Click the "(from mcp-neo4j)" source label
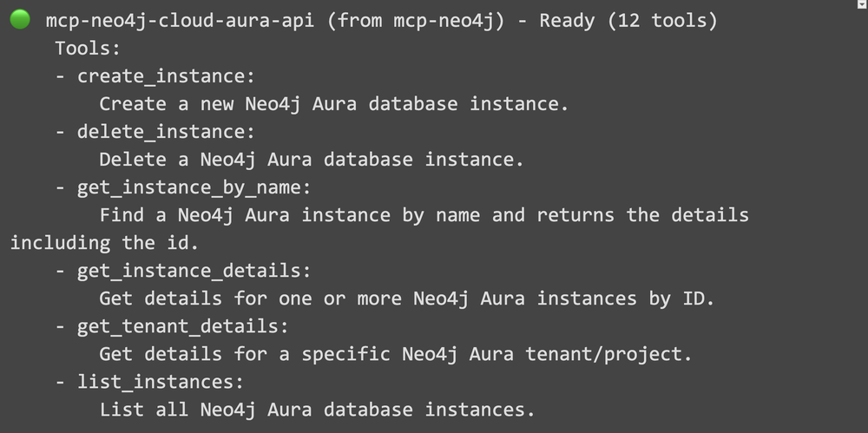The height and width of the screenshot is (433, 868). point(418,20)
